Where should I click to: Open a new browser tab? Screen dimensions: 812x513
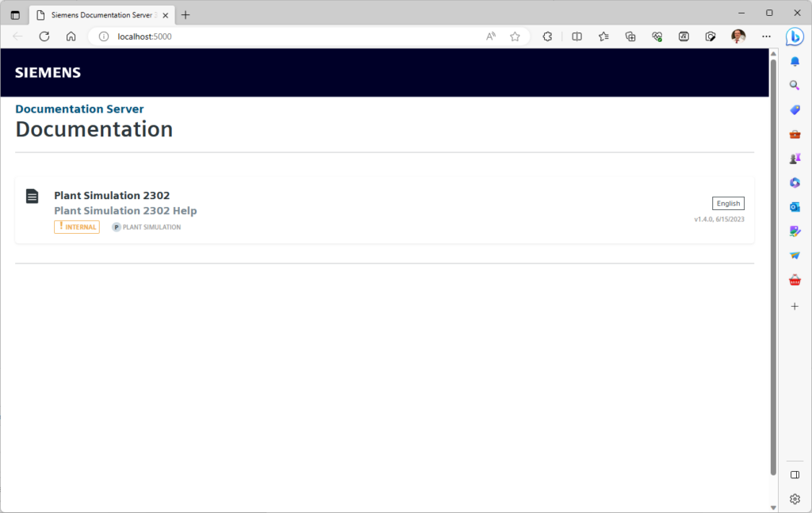(x=186, y=15)
